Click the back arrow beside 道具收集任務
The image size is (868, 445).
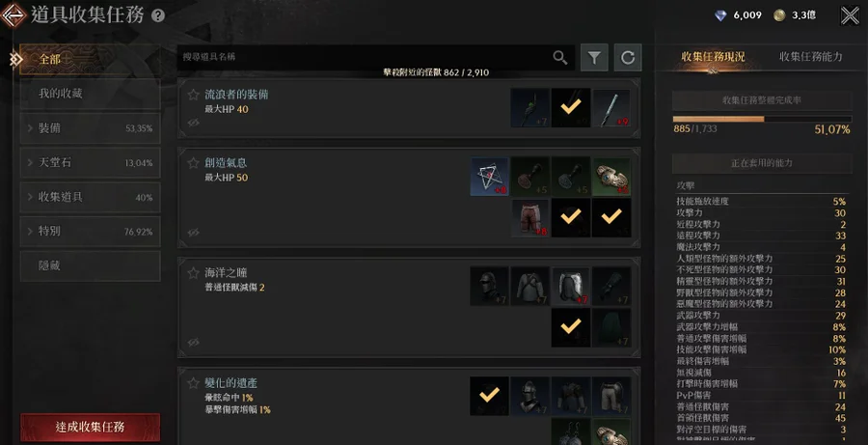[14, 15]
